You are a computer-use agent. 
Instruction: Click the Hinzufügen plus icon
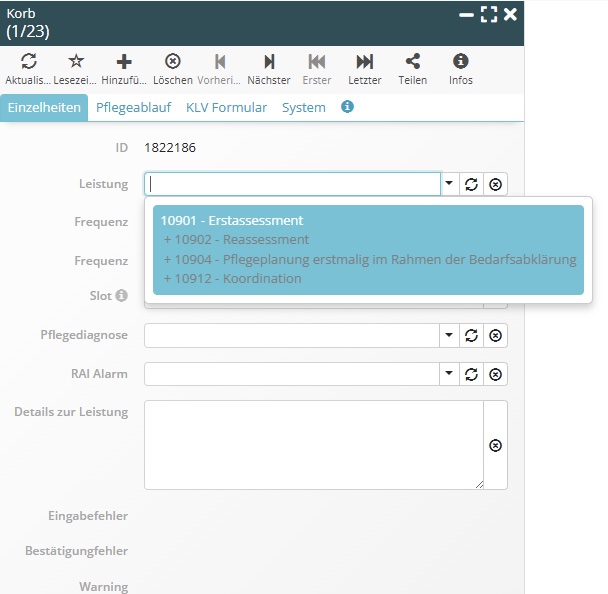(x=124, y=62)
